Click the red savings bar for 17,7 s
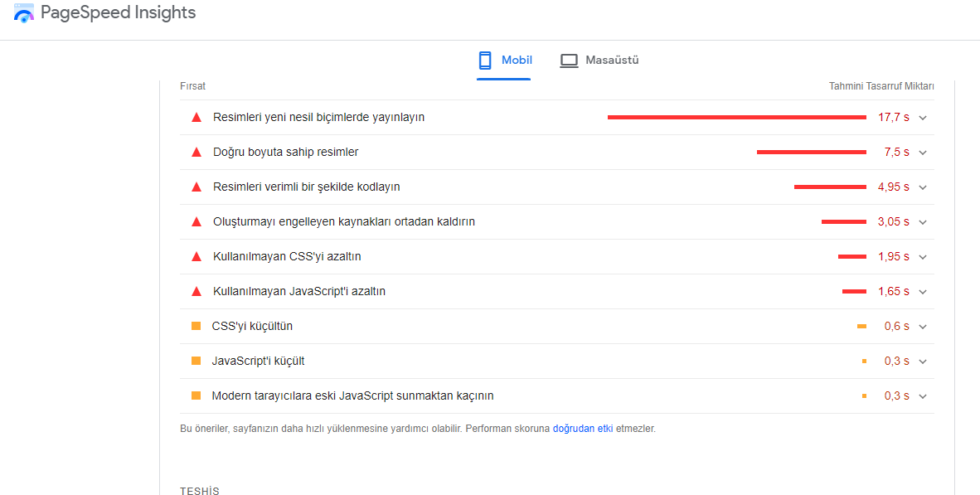 pos(736,118)
